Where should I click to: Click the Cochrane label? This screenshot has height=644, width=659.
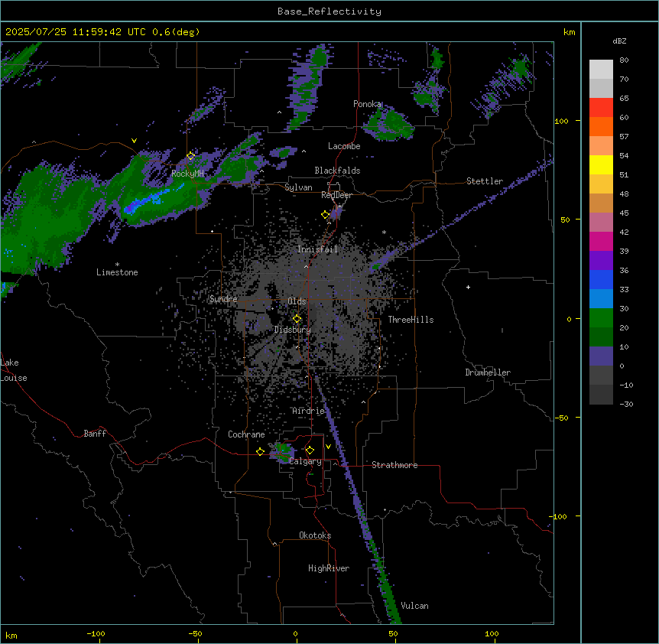point(246,434)
